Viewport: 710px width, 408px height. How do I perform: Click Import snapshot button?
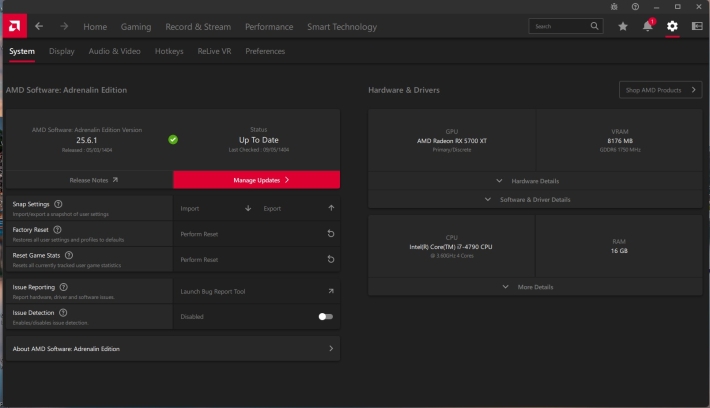pyautogui.click(x=216, y=208)
